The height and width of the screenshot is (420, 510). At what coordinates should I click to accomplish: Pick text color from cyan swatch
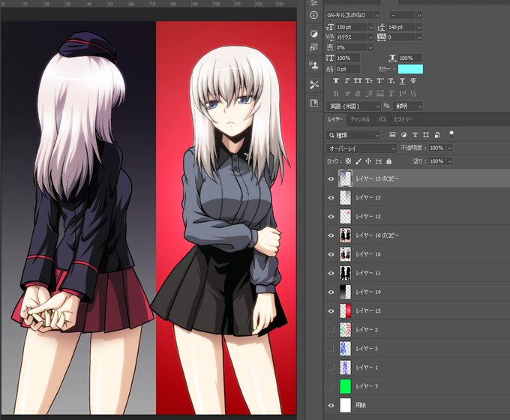point(410,69)
